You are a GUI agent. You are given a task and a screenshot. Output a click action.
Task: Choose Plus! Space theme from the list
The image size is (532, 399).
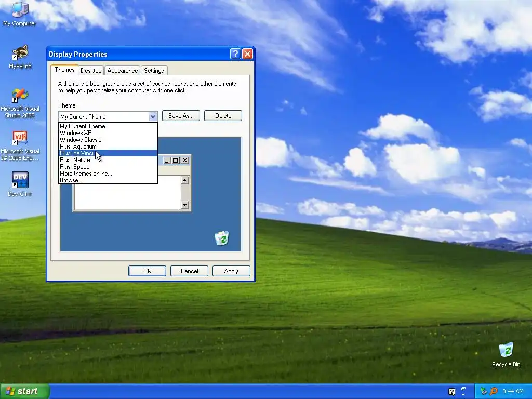[108, 167]
